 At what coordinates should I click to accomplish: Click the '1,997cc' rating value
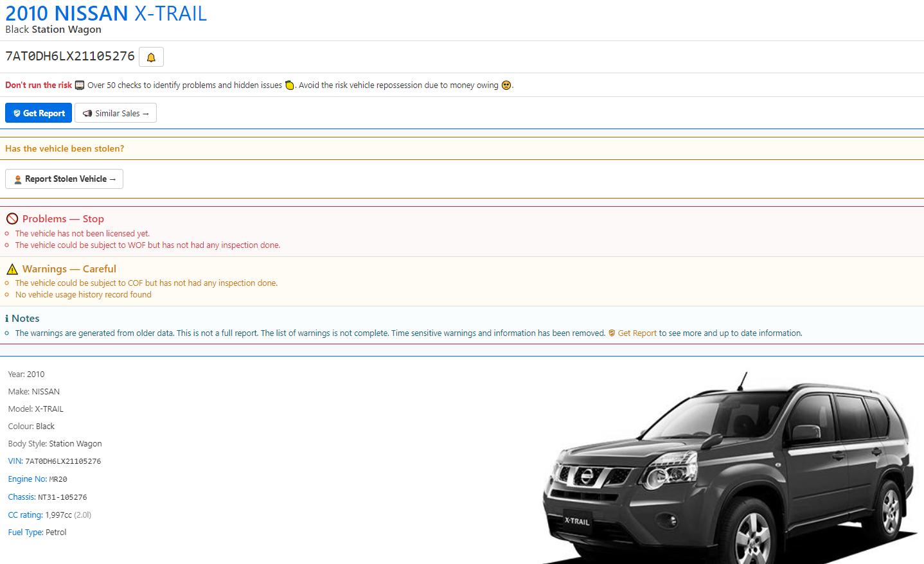(58, 515)
